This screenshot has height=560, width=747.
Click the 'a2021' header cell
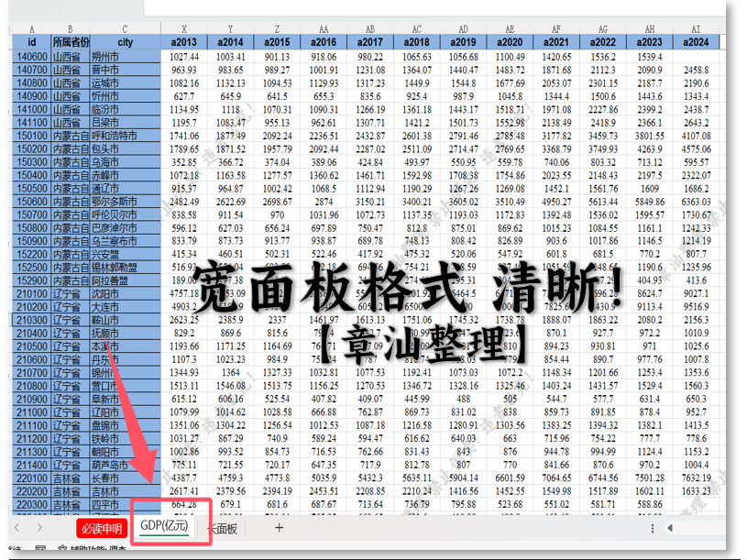click(556, 42)
